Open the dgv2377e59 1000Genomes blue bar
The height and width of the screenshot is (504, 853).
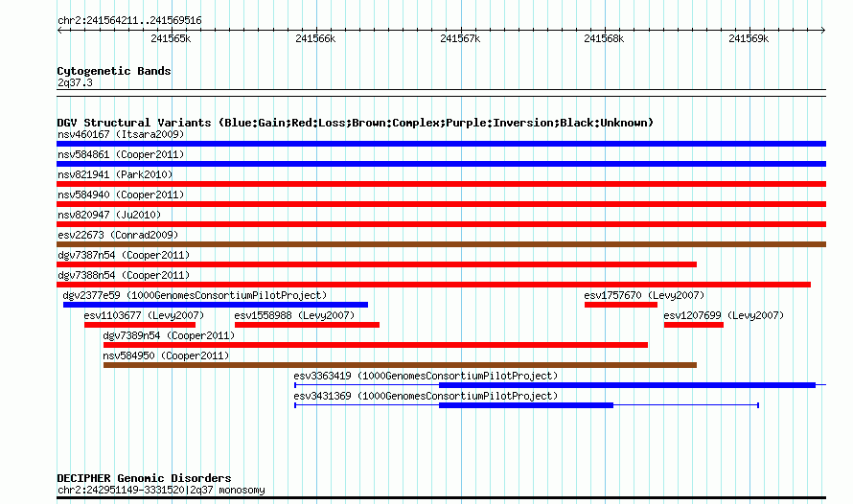216,305
